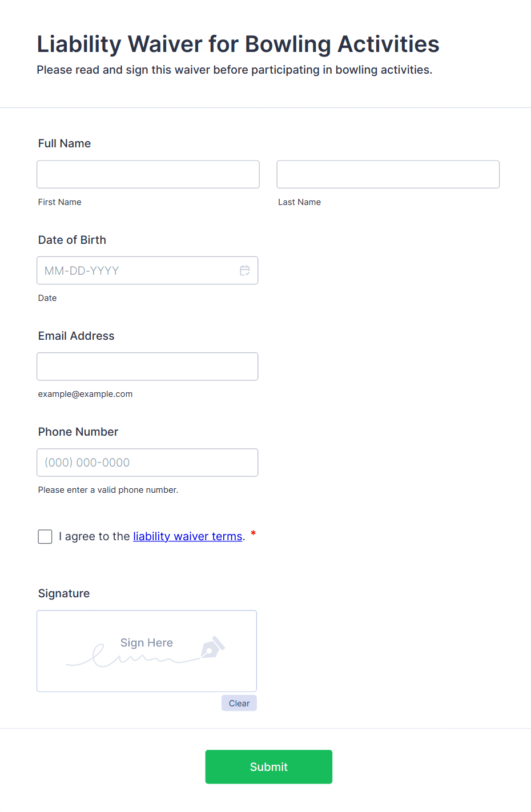
Task: Select the Email Address input box
Action: tap(147, 367)
